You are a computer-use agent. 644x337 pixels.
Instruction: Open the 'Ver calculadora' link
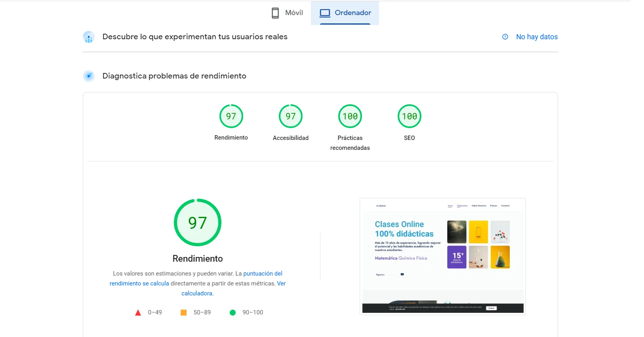tap(234, 288)
